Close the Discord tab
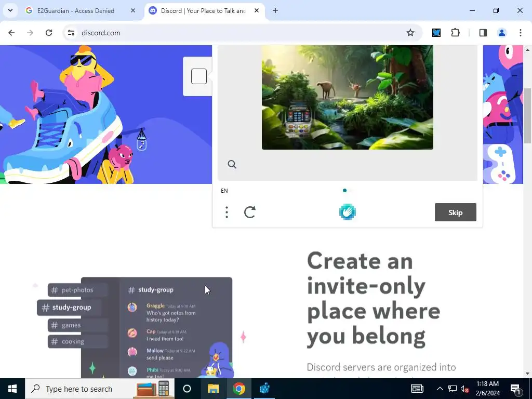Image resolution: width=532 pixels, height=399 pixels. click(257, 10)
